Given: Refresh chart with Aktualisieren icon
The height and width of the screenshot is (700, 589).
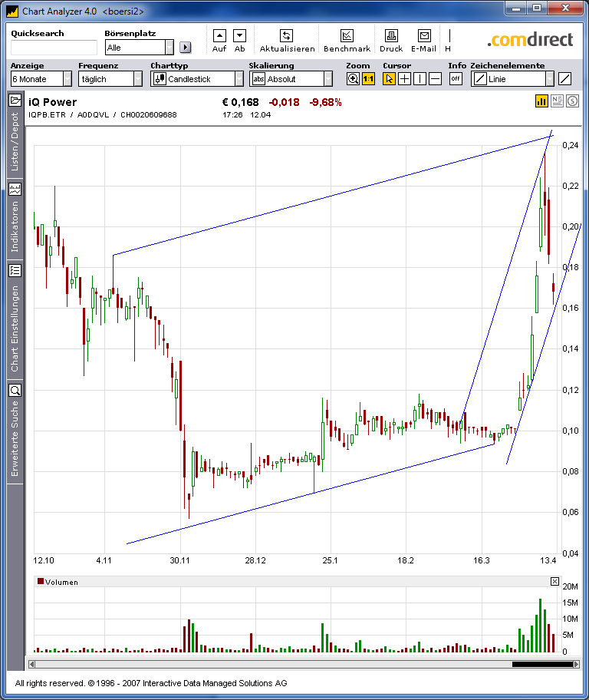Looking at the screenshot, I should pyautogui.click(x=287, y=36).
